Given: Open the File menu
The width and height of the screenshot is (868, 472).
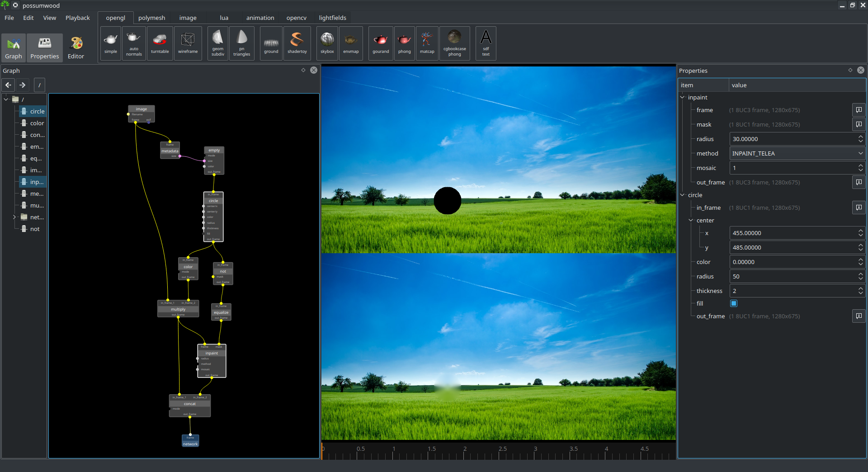Looking at the screenshot, I should point(9,18).
